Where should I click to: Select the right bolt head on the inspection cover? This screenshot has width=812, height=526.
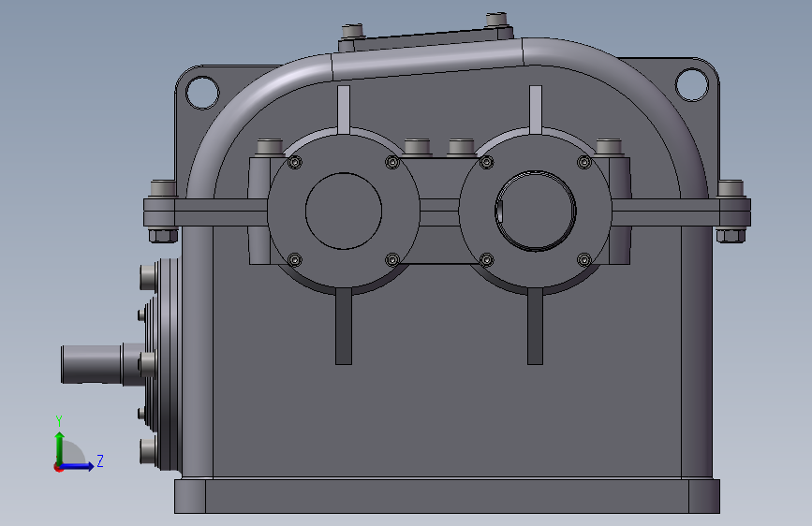pos(497,20)
